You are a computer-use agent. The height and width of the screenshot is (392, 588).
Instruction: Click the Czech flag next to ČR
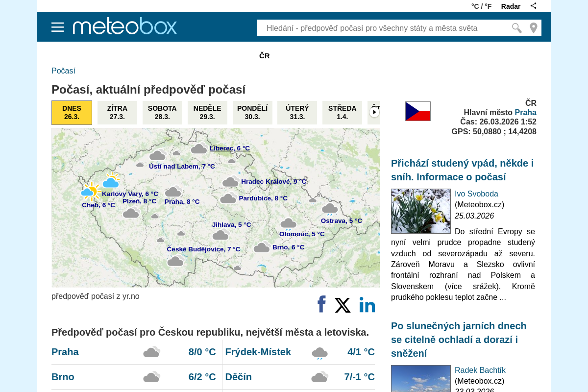[417, 111]
